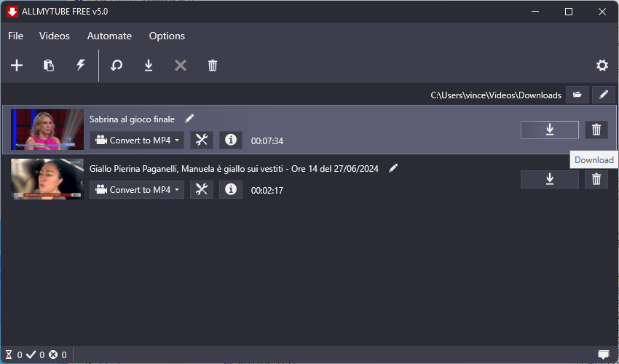The height and width of the screenshot is (364, 619).
Task: Click the Sabrina video thumbnail
Action: click(47, 130)
